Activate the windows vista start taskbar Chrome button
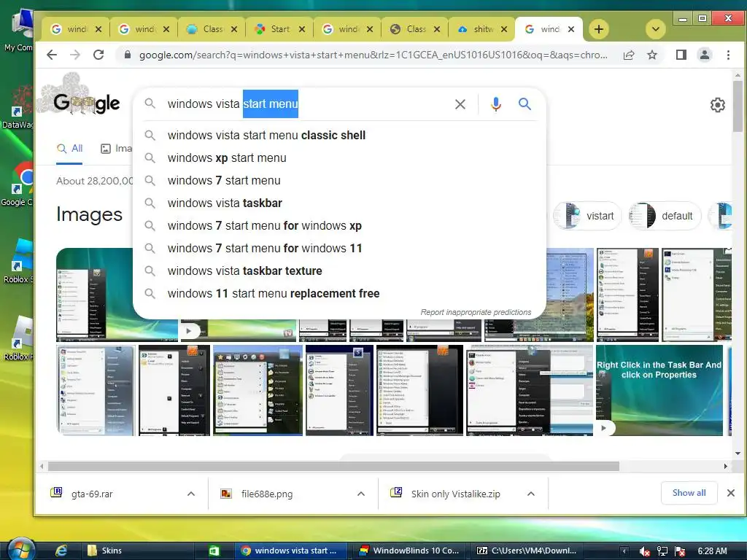747x560 pixels. tap(289, 551)
